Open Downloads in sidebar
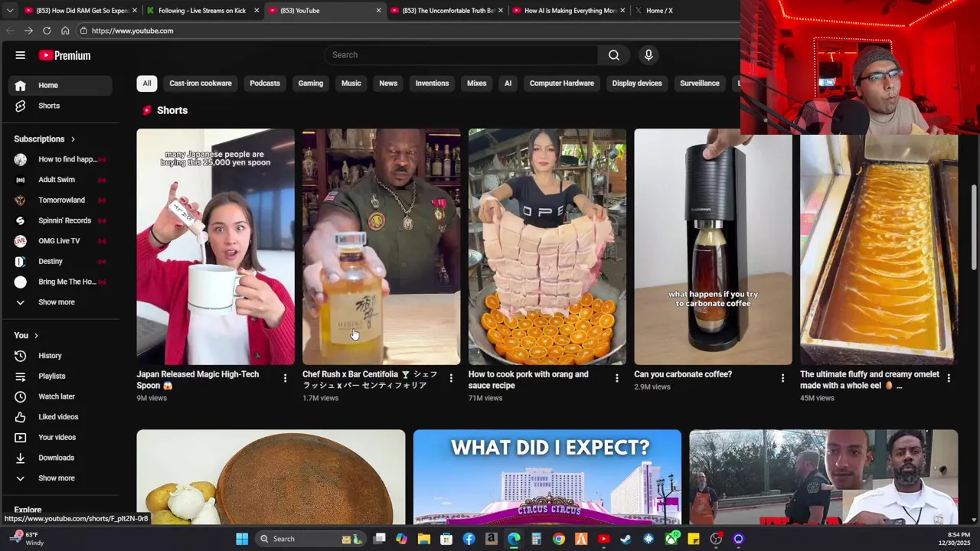Screen dimensions: 980x551 61,458
